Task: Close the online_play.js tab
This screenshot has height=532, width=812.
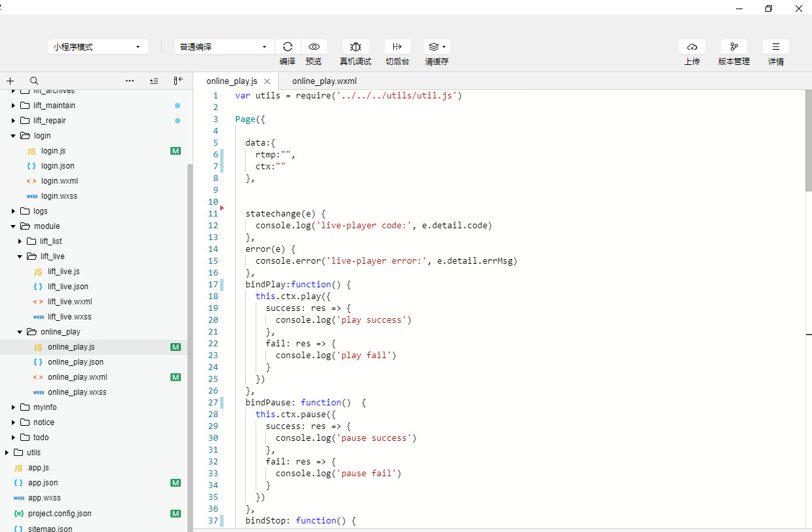Action: tap(267, 81)
